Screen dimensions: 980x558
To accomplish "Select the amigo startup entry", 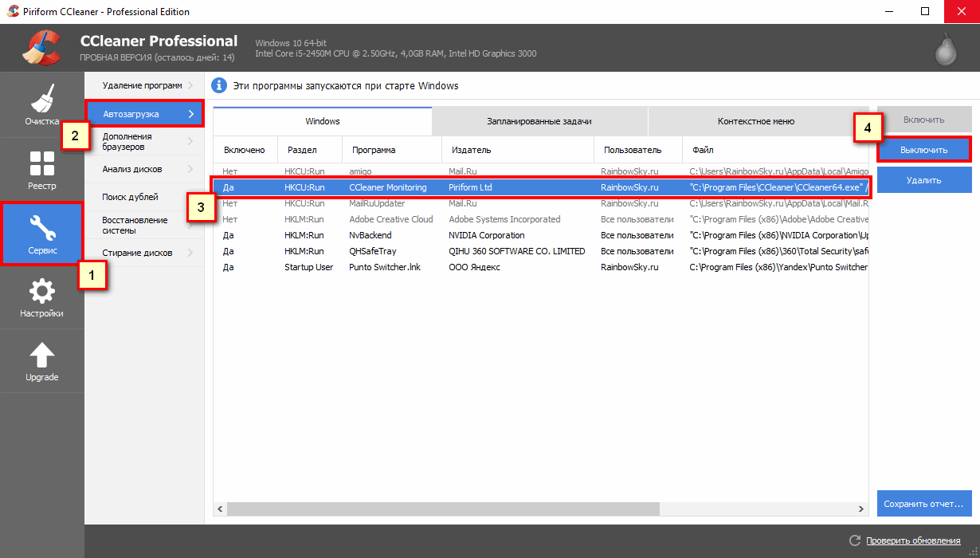I will (x=541, y=171).
